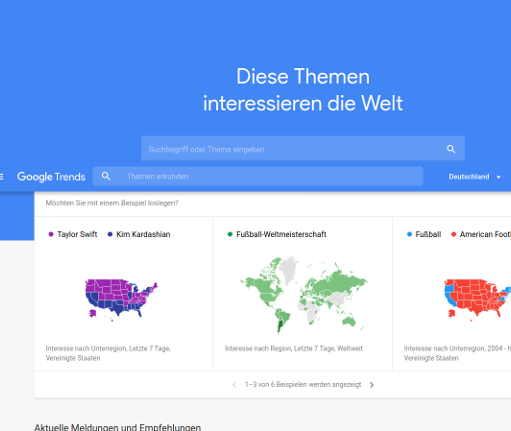The height and width of the screenshot is (431, 511).
Task: Open the Deutschland country dropdown
Action: (x=474, y=177)
